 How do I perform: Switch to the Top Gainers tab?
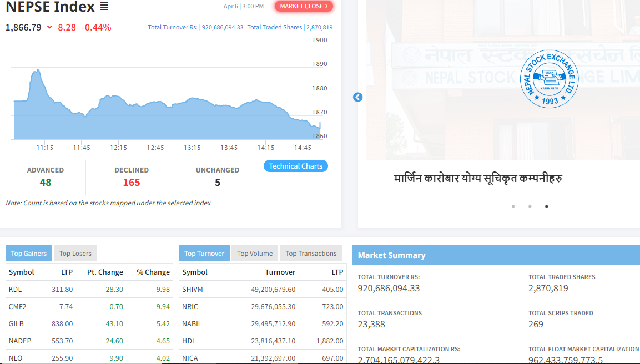click(28, 254)
